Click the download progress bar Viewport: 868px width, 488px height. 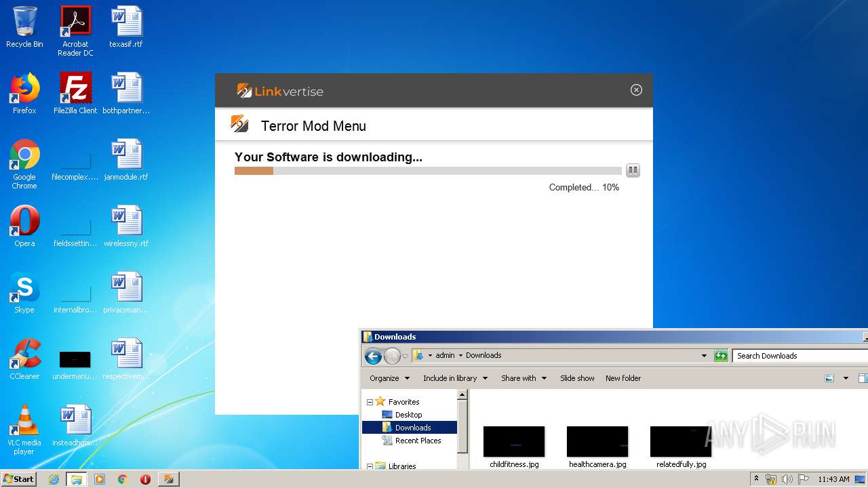pos(428,171)
